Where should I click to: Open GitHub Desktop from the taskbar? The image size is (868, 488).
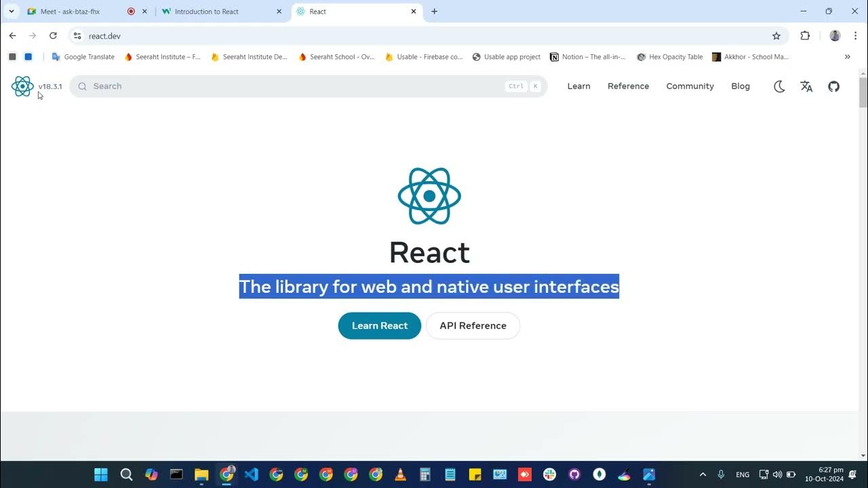coord(574,474)
